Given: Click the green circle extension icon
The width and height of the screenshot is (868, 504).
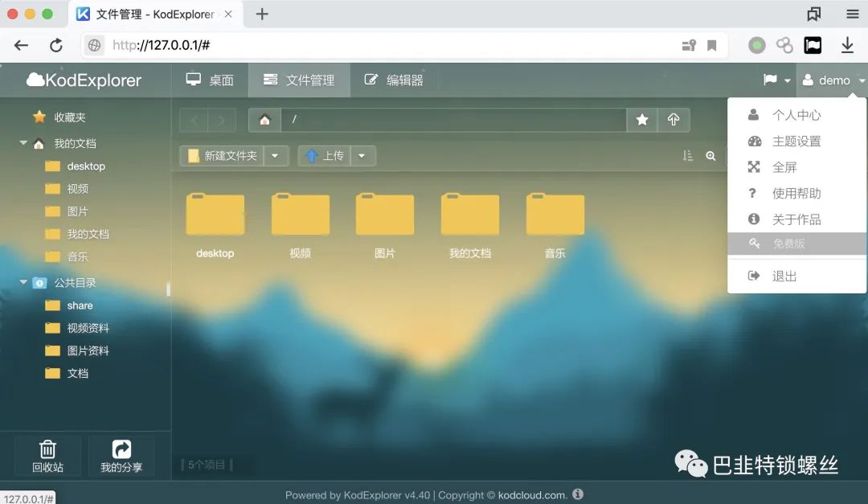Looking at the screenshot, I should click(x=757, y=45).
